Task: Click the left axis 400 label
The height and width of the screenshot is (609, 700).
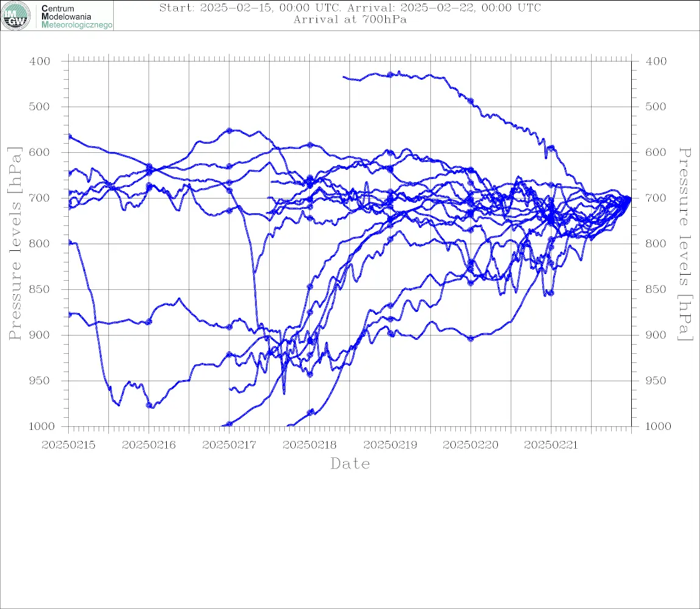Action: pos(40,62)
